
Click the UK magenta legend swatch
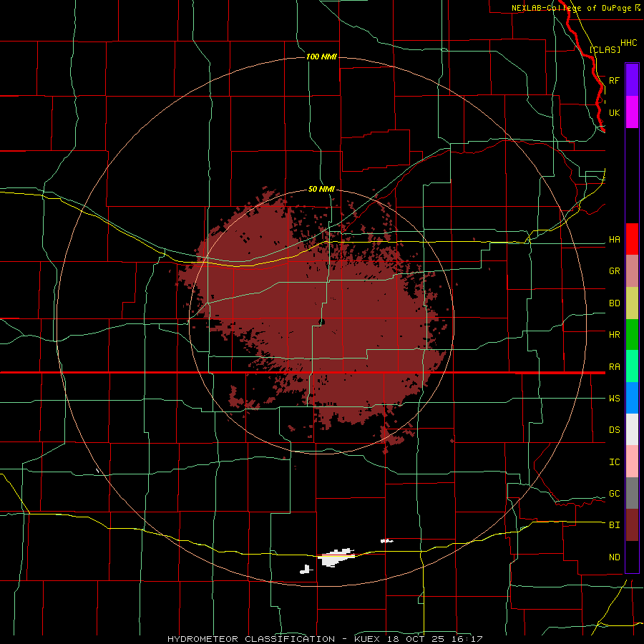click(x=632, y=112)
